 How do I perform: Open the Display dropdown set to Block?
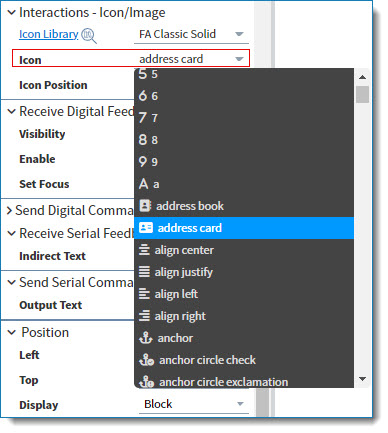point(194,404)
